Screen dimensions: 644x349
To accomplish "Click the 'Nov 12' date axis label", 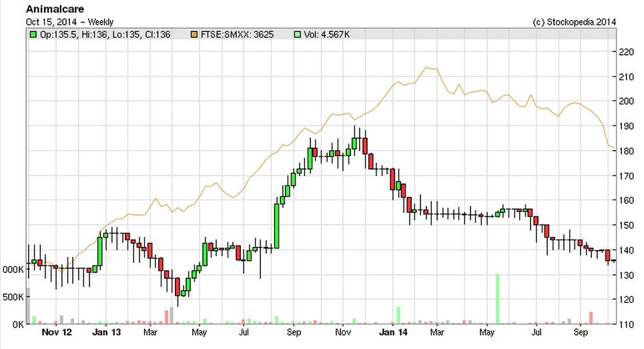I will point(57,332).
